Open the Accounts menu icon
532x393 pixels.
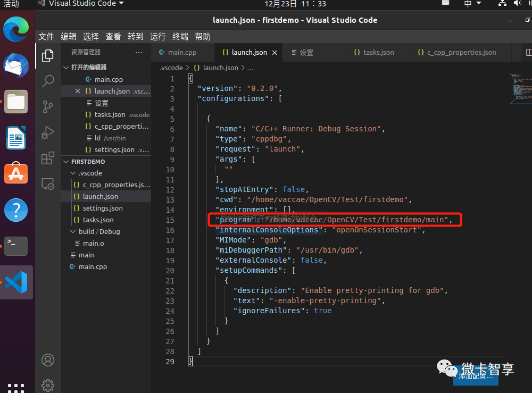(48, 360)
